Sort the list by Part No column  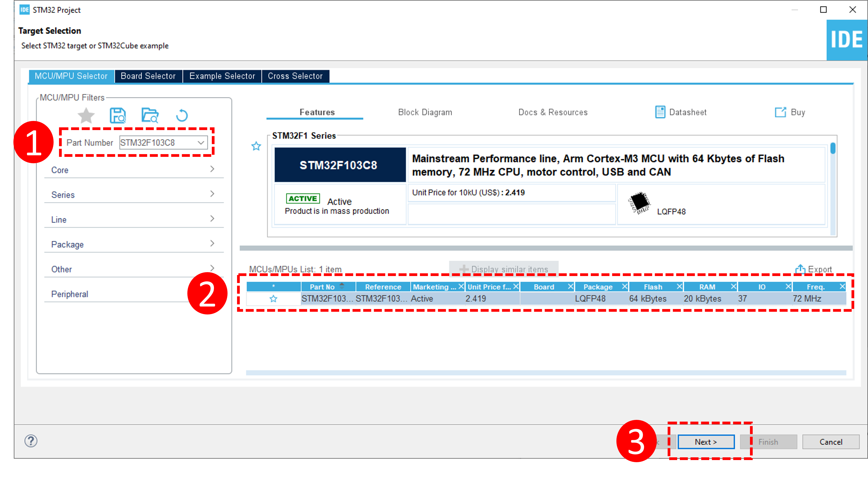pyautogui.click(x=328, y=287)
